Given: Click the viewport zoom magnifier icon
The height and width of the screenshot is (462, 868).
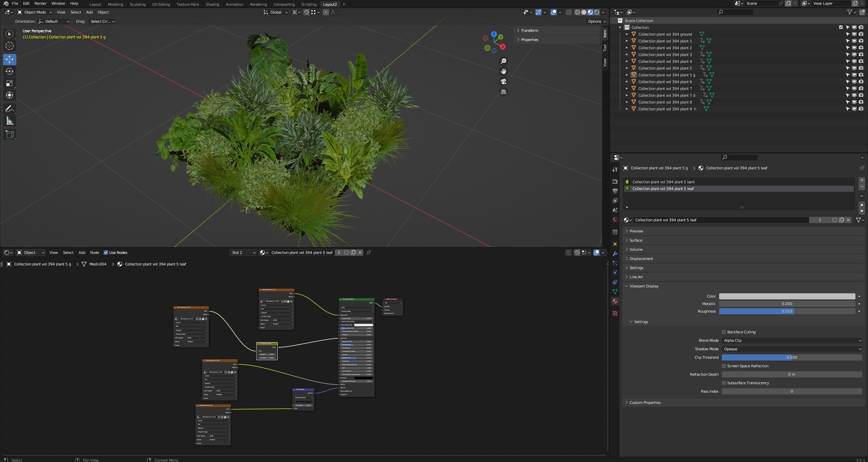Looking at the screenshot, I should (503, 61).
